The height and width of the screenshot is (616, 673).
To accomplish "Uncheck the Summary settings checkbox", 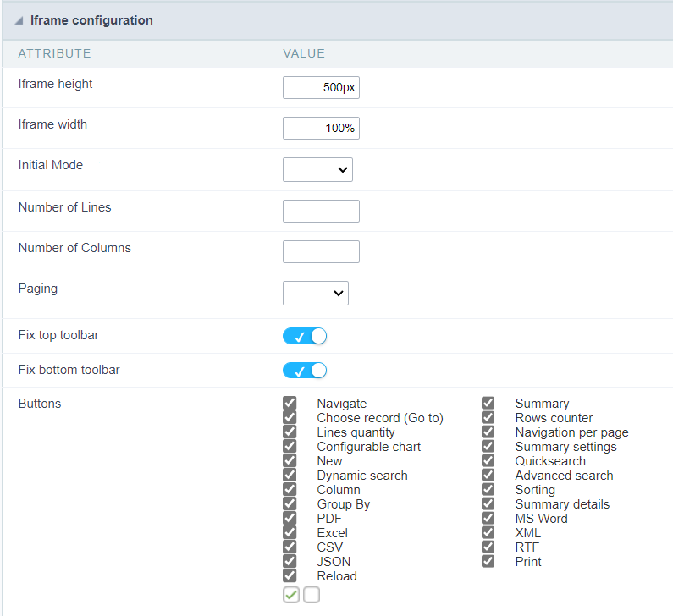I will pyautogui.click(x=488, y=446).
